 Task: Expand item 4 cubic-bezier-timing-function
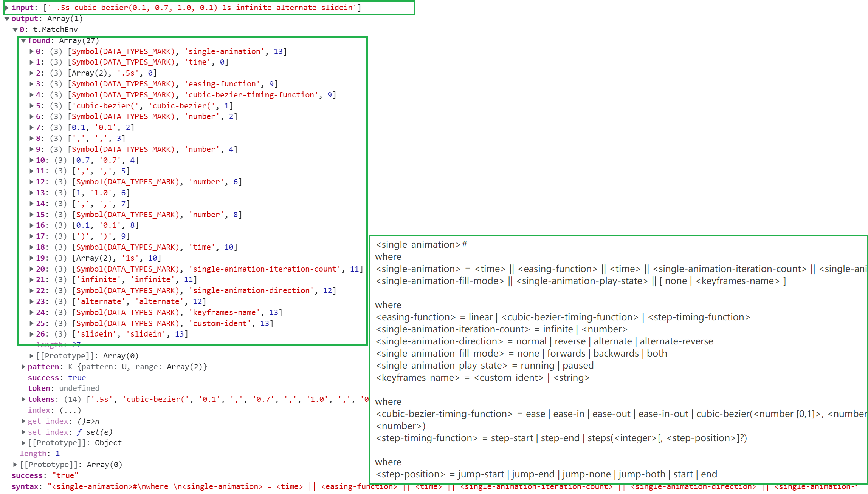(32, 95)
